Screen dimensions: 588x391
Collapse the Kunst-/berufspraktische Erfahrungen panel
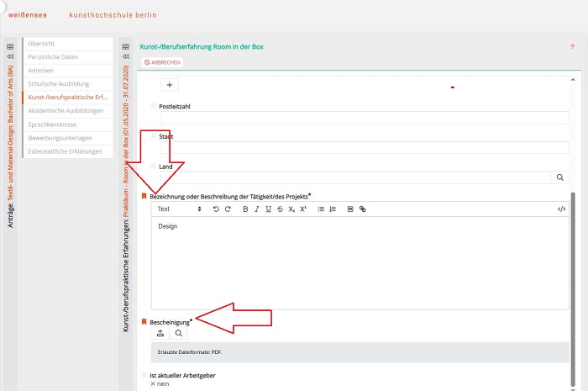tap(126, 57)
